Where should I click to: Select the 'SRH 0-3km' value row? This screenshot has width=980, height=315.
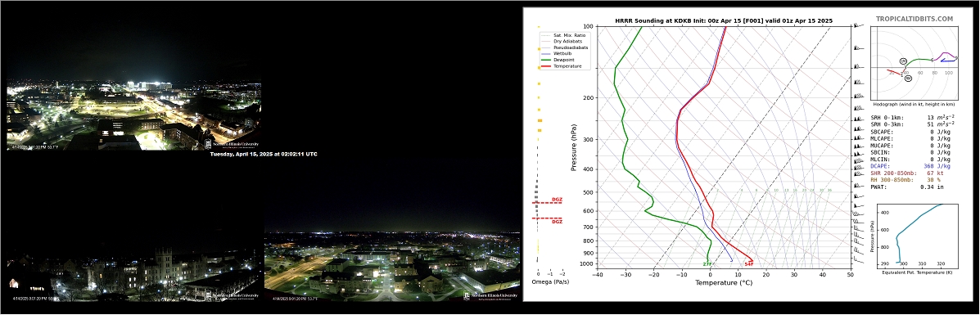point(913,124)
